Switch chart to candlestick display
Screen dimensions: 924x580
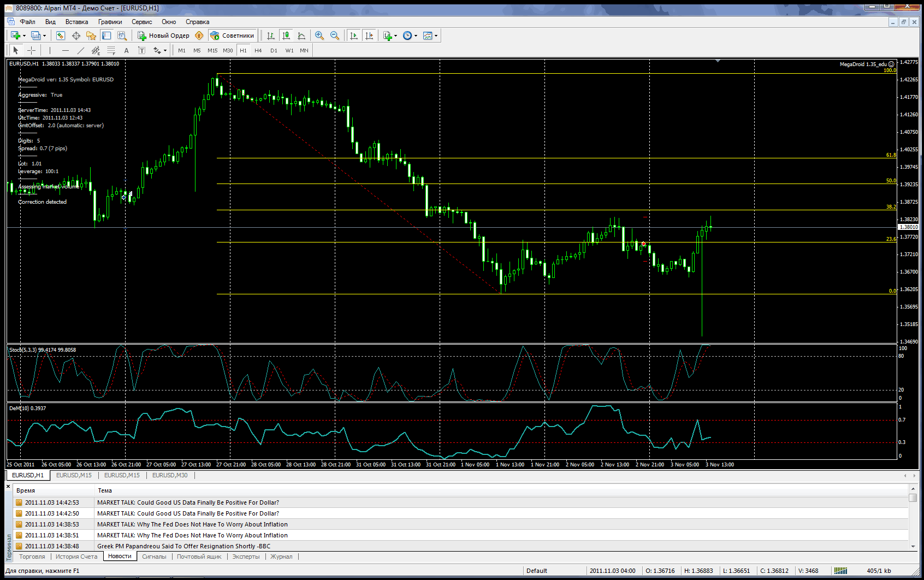click(286, 35)
